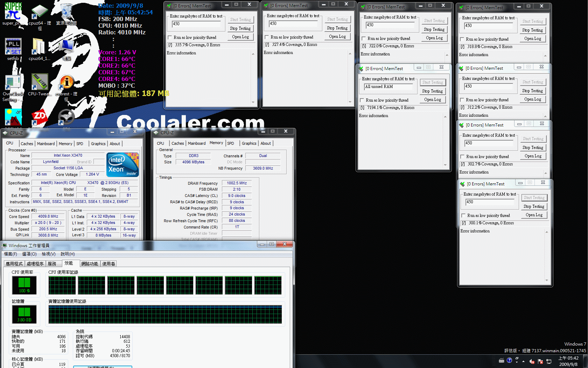Click the DRAM Frequency value 1002.5 MHz

click(x=237, y=183)
